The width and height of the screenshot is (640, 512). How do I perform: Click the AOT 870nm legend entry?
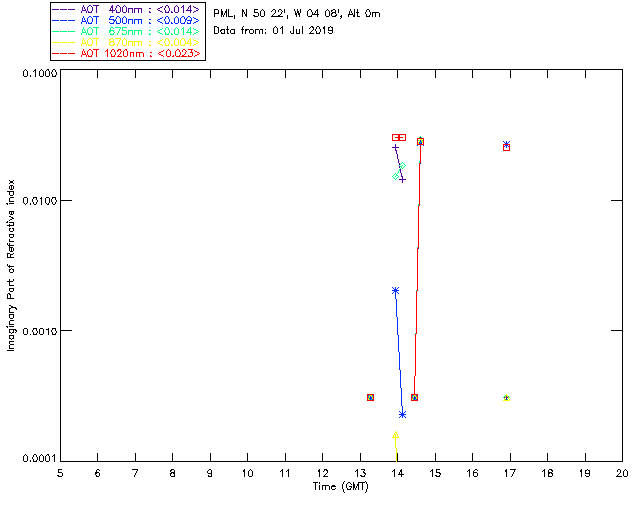[126, 42]
